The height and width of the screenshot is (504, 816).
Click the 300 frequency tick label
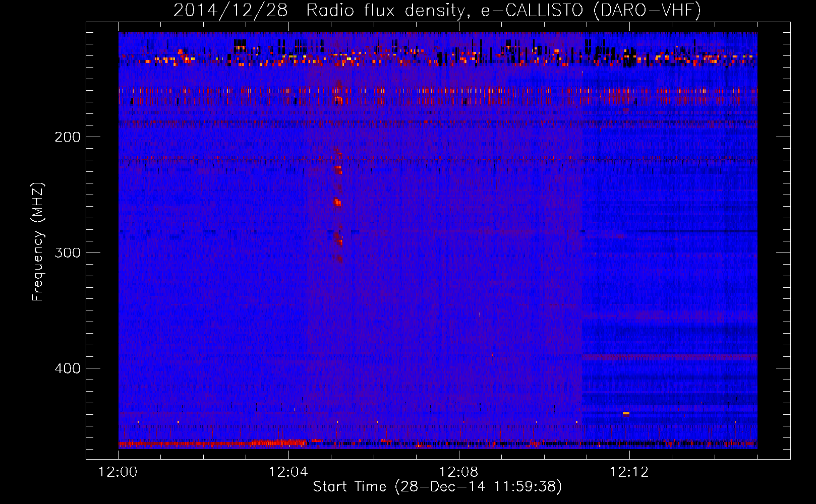(x=68, y=253)
